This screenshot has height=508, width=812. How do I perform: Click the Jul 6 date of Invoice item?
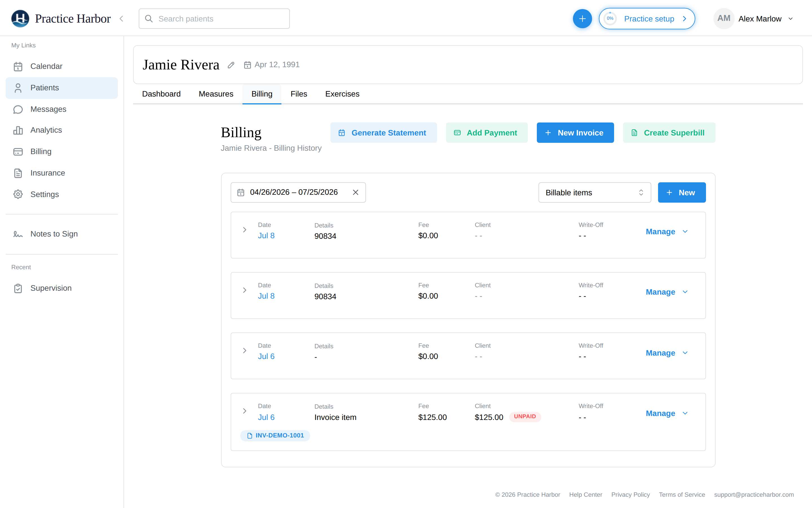coord(266,417)
